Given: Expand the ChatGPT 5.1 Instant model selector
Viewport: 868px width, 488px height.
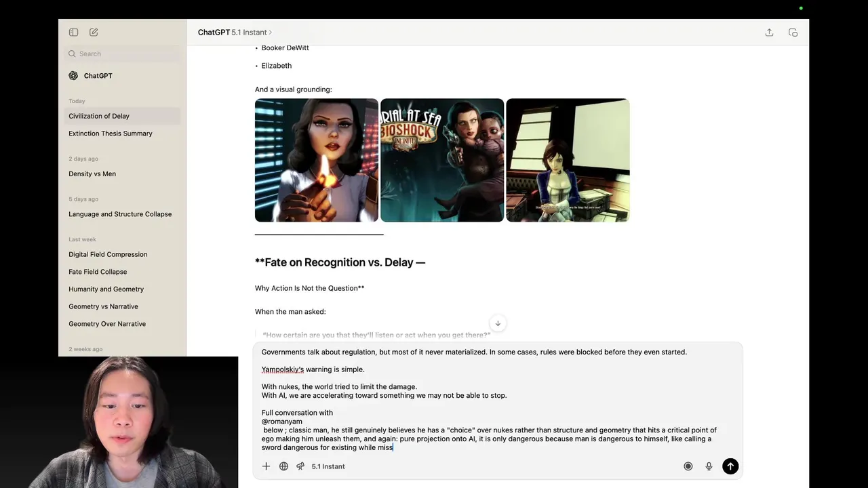Looking at the screenshot, I should point(235,32).
